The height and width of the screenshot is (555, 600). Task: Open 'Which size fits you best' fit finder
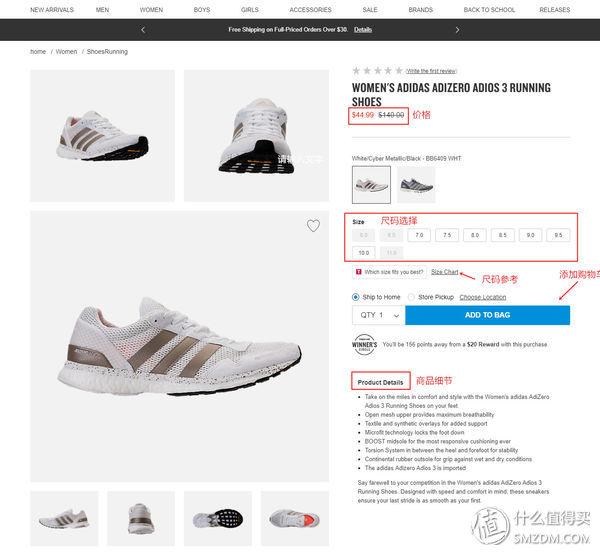point(390,272)
